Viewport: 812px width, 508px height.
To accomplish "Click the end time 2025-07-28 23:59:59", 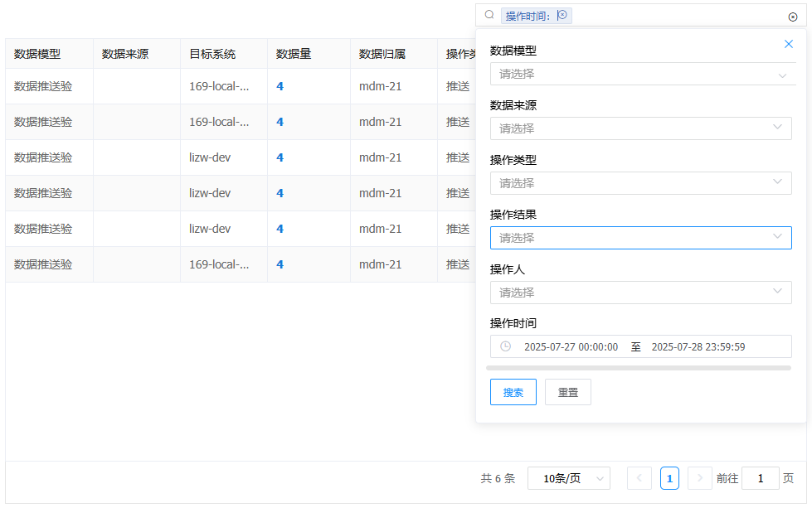I will click(x=698, y=346).
